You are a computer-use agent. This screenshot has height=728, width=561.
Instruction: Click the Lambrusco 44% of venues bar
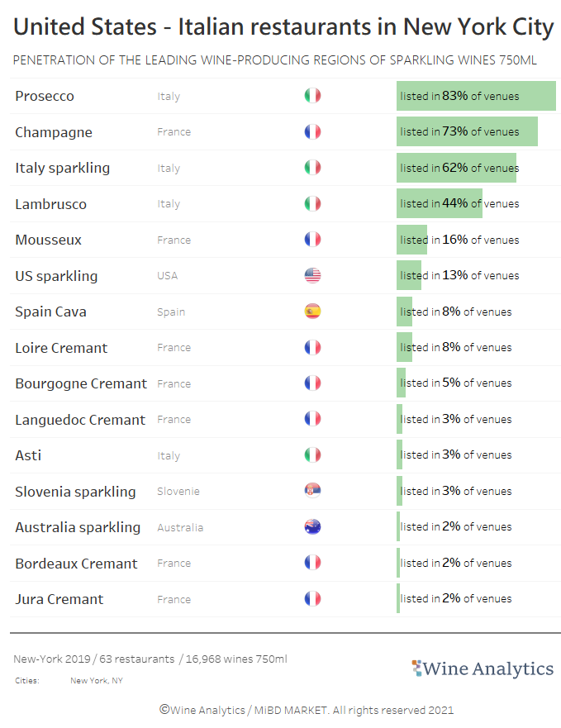(x=440, y=203)
